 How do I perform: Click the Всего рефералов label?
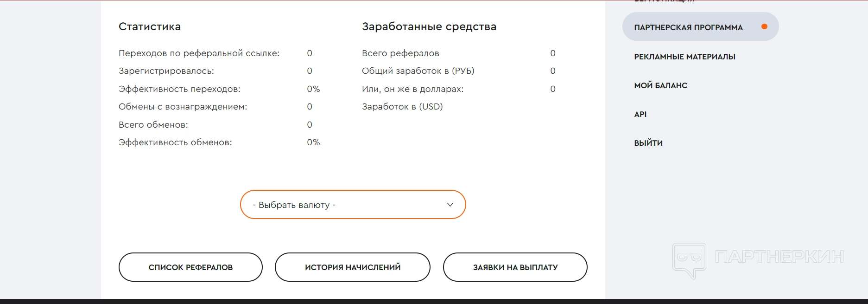(x=400, y=53)
